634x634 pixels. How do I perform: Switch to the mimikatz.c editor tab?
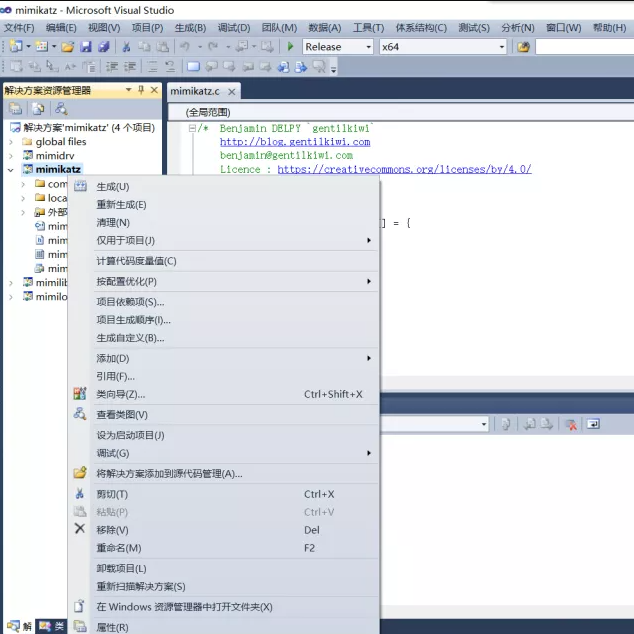[195, 91]
